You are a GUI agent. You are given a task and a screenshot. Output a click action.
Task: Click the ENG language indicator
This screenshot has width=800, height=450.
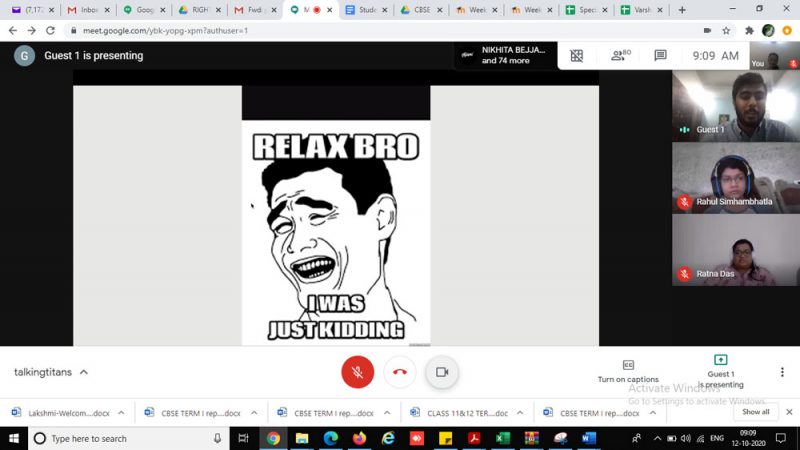[x=716, y=438]
